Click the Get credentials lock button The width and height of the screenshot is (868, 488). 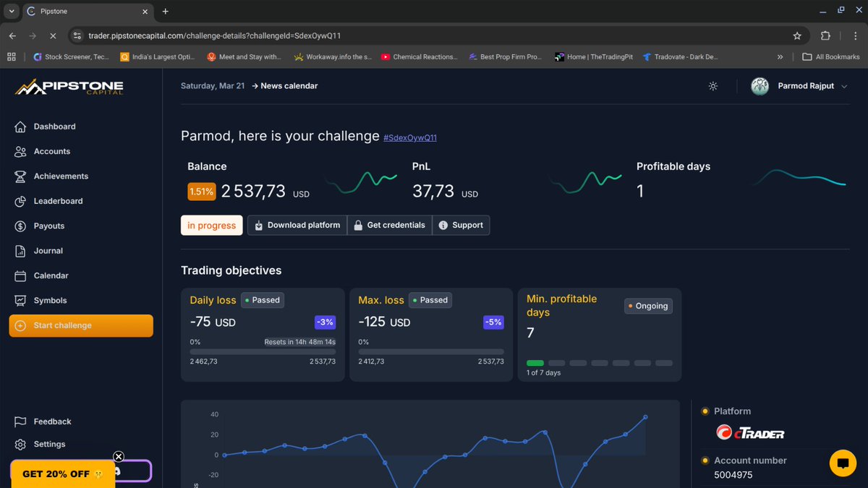(389, 226)
